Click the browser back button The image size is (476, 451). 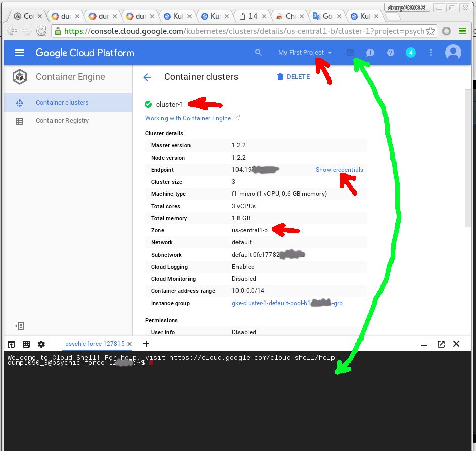[12, 31]
